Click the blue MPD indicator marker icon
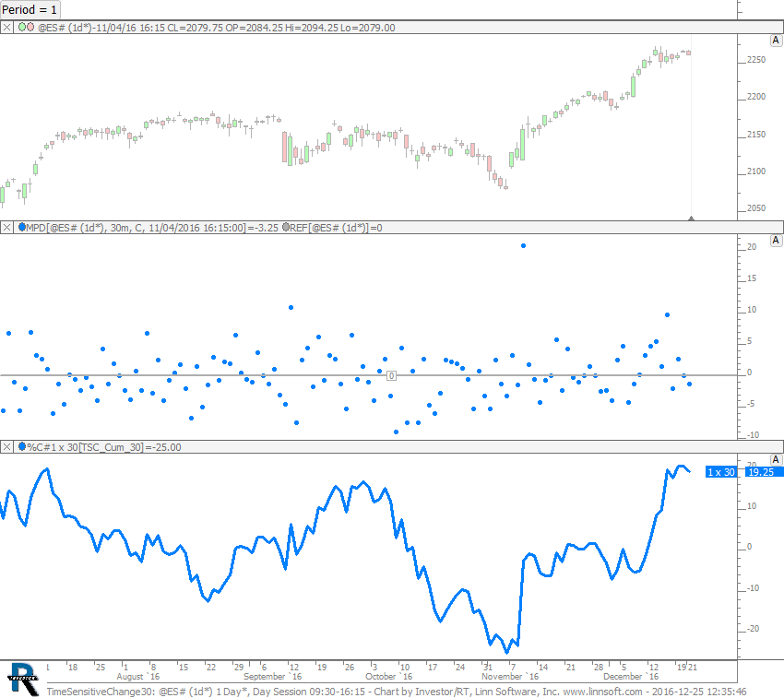The image size is (784, 698). tap(22, 227)
